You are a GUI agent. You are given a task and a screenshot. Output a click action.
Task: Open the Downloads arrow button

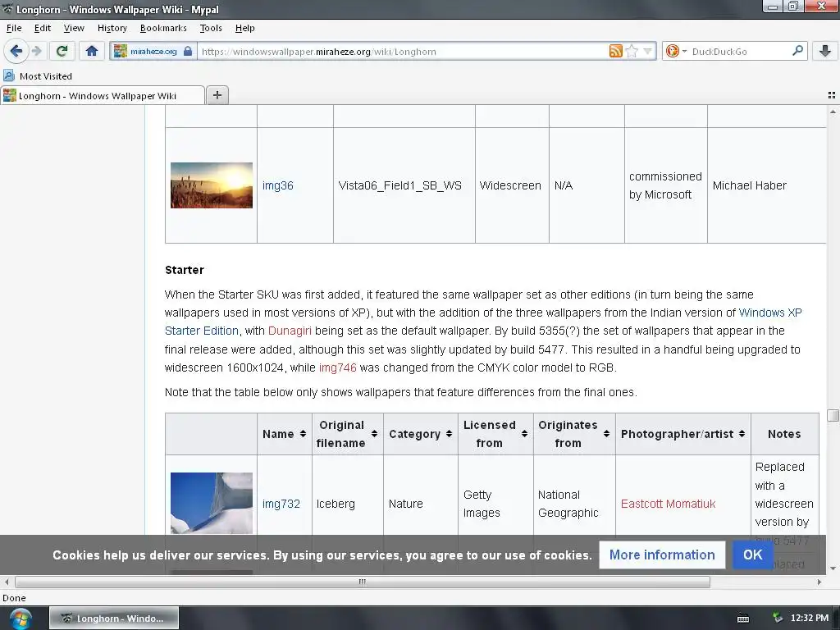825,51
